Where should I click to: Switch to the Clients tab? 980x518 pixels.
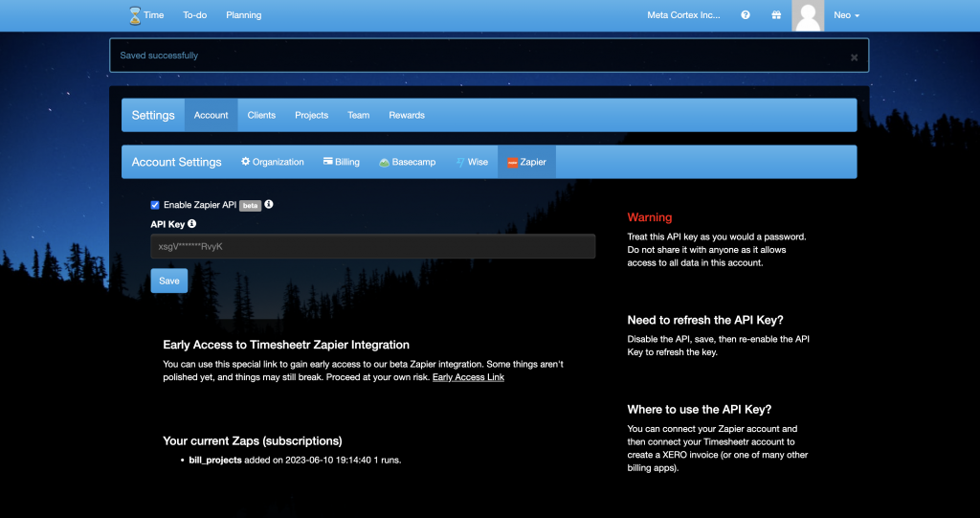click(261, 115)
